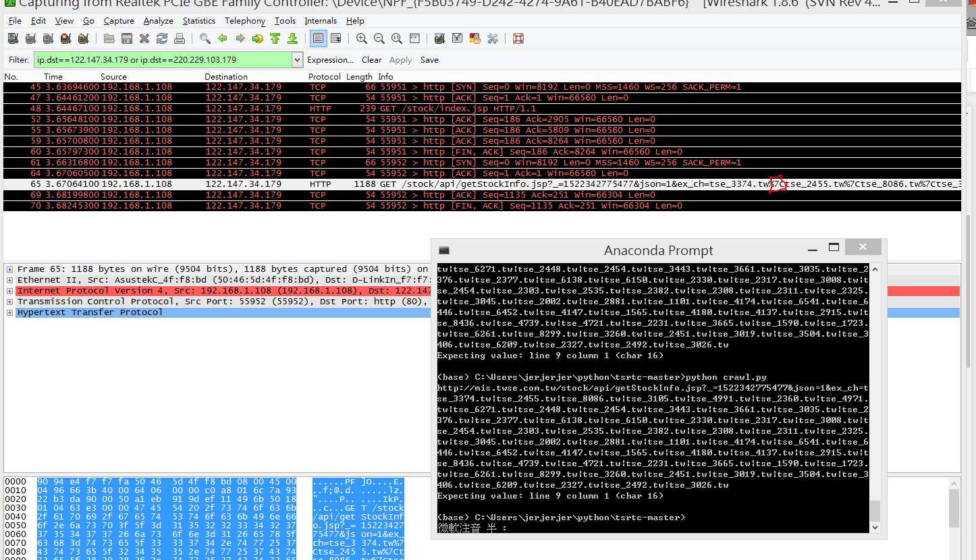Open the Go menu
The image size is (976, 560).
coord(88,21)
